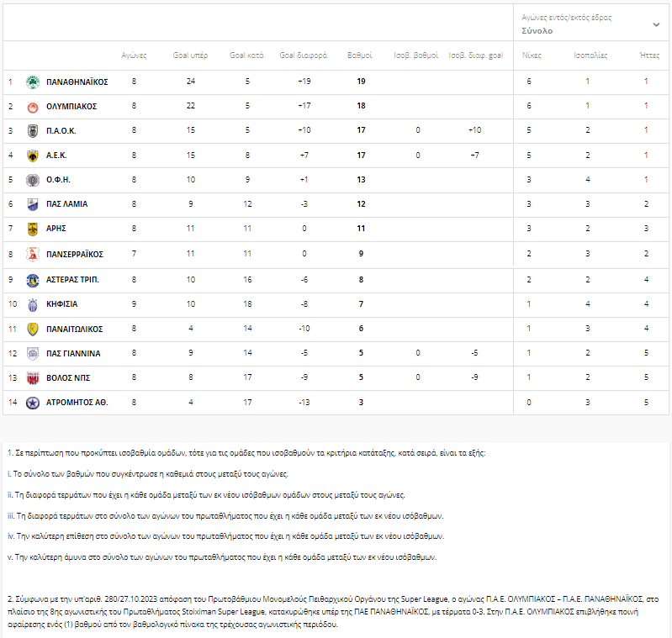672x638 pixels.
Task: Click the Goal διαφορά column header
Action: coord(304,55)
